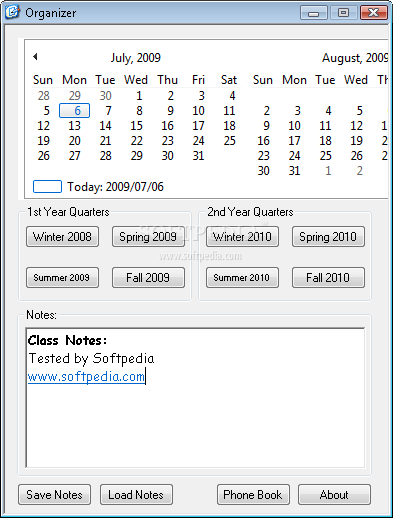Click the Tested by Softpedia line
Viewport: 393px width, 518px height.
91,359
